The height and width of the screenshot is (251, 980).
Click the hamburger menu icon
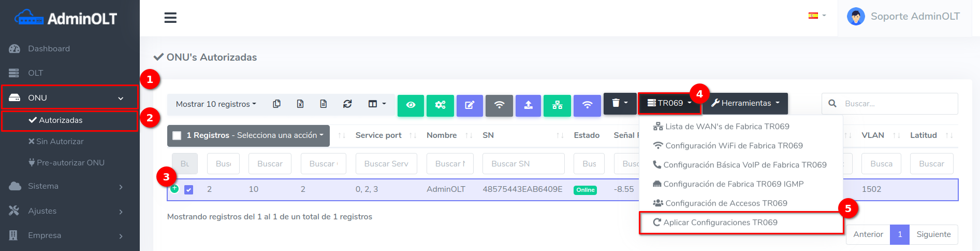coord(170,18)
